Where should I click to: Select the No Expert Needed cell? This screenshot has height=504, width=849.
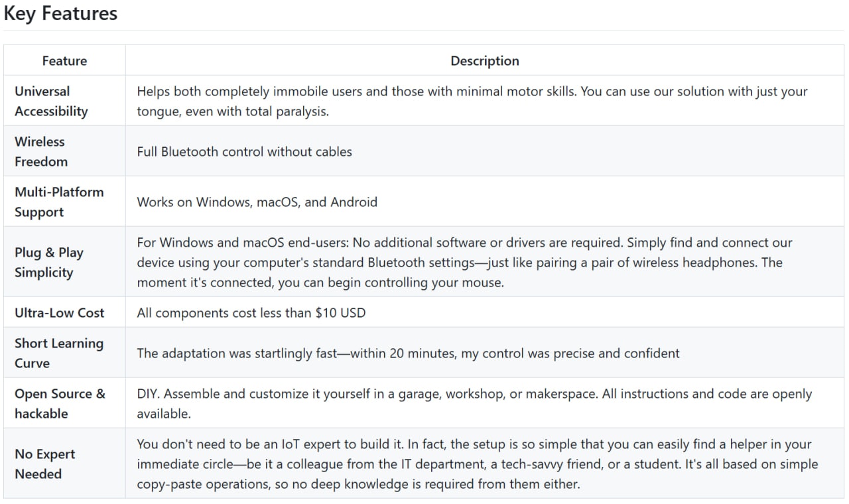pyautogui.click(x=45, y=464)
